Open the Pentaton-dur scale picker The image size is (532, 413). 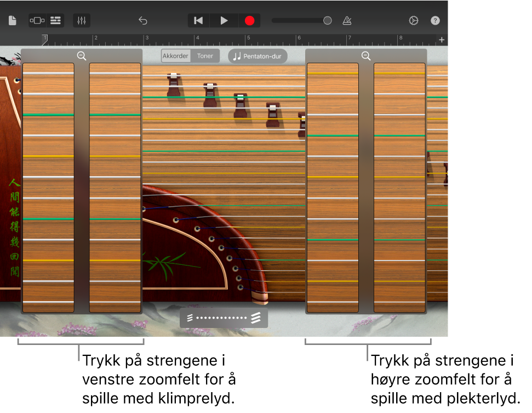click(258, 56)
